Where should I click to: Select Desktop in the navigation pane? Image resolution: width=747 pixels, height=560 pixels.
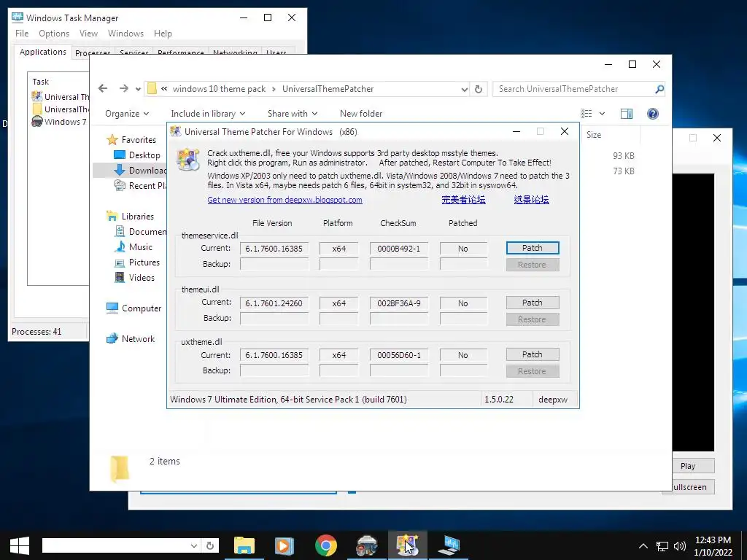pos(137,155)
